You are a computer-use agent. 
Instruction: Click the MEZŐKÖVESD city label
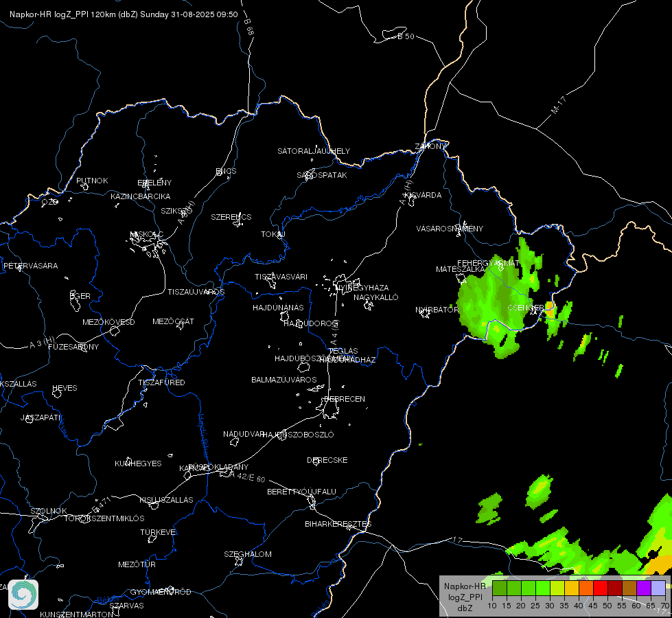(109, 322)
